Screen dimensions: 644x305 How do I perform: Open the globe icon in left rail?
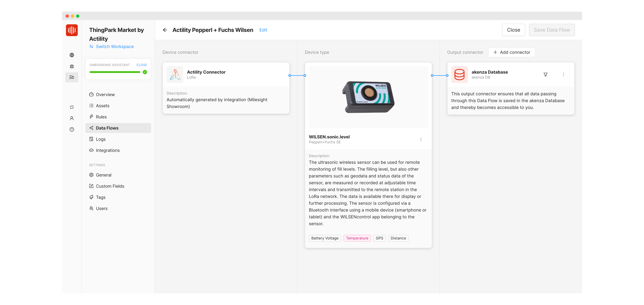tap(72, 55)
